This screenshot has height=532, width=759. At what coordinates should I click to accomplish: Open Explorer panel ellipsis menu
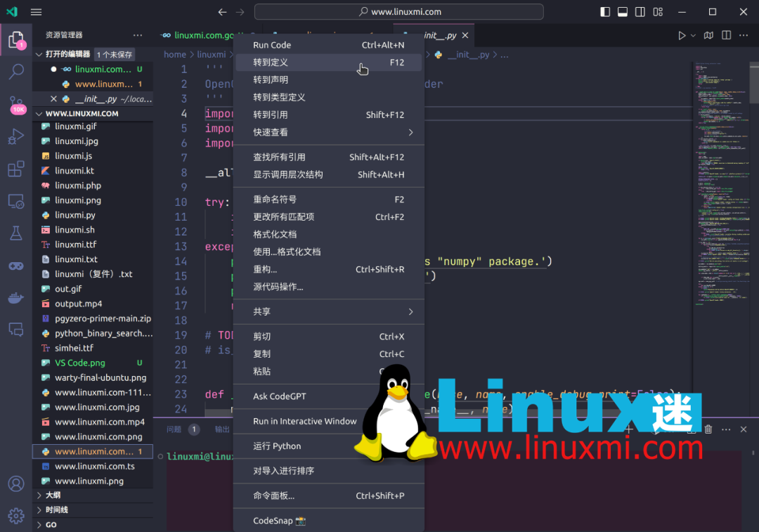[138, 35]
